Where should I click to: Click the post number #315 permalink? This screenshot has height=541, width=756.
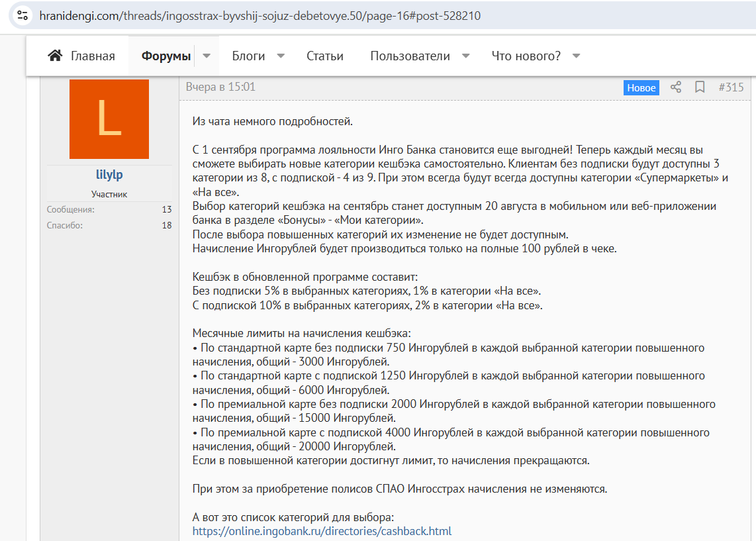point(731,87)
